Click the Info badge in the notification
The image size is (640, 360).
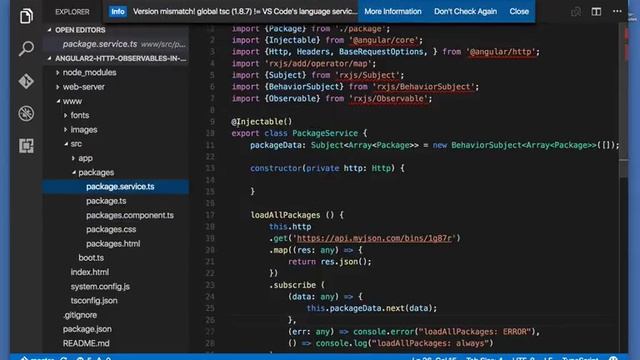118,11
